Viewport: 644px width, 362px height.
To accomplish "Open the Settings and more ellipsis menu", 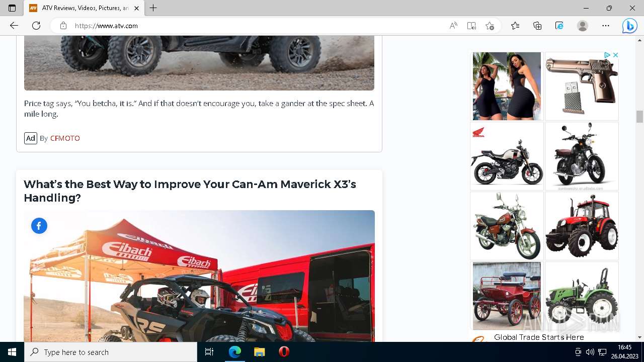I will 606,26.
